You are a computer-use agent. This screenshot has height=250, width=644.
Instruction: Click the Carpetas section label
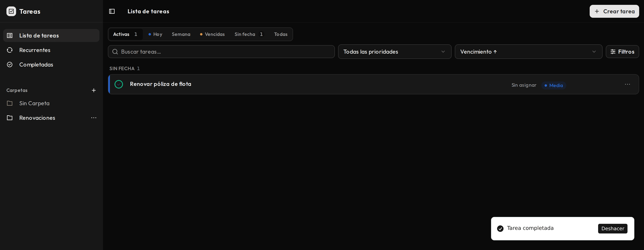tap(17, 90)
